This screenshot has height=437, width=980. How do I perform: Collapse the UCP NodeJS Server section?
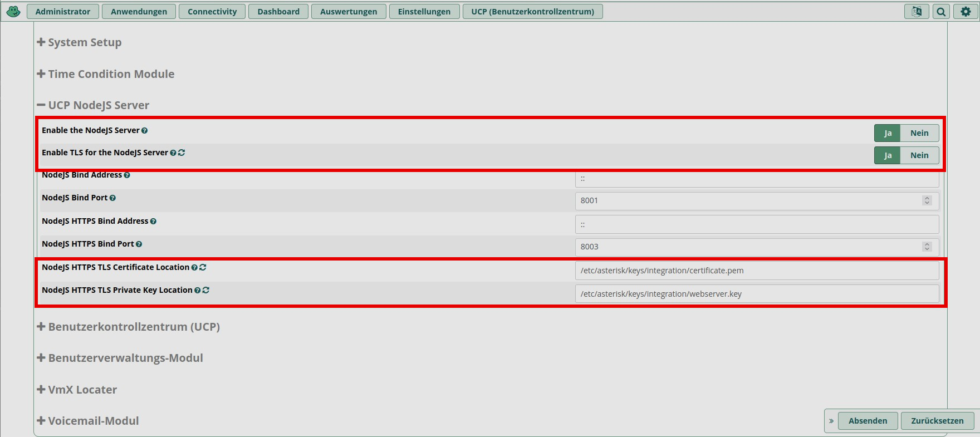pyautogui.click(x=93, y=105)
